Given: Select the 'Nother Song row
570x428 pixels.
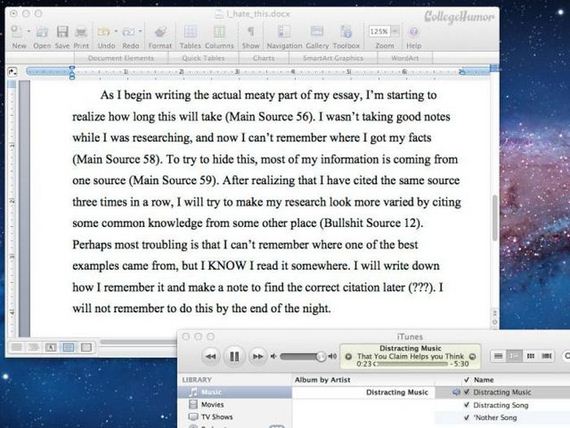Looking at the screenshot, I should pyautogui.click(x=503, y=417).
